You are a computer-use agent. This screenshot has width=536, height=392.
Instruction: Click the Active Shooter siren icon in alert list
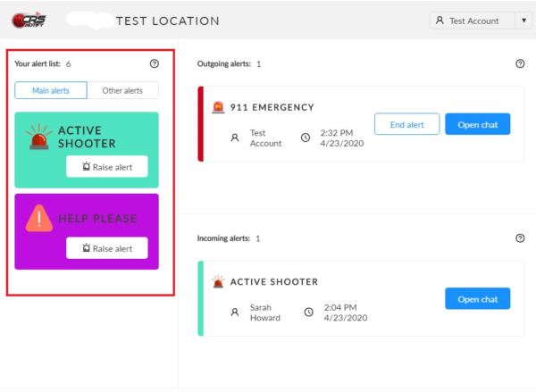39,137
